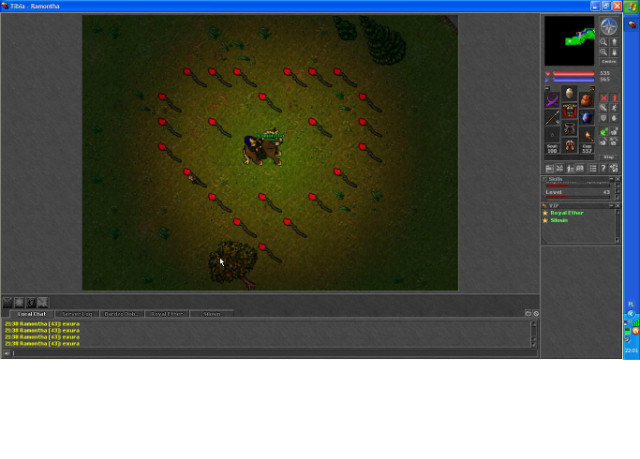Select the empty ring slot
Viewport: 640px width, 459px height.
coord(552,135)
